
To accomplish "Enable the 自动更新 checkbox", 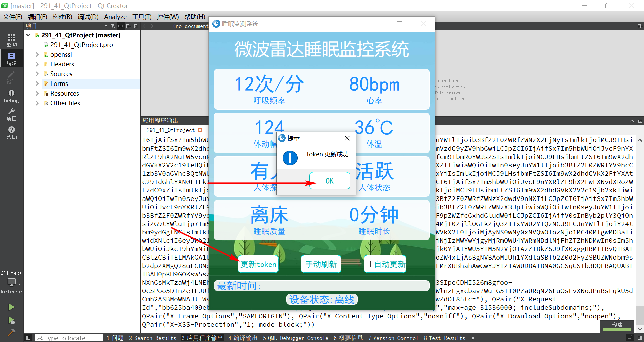I will [x=367, y=264].
